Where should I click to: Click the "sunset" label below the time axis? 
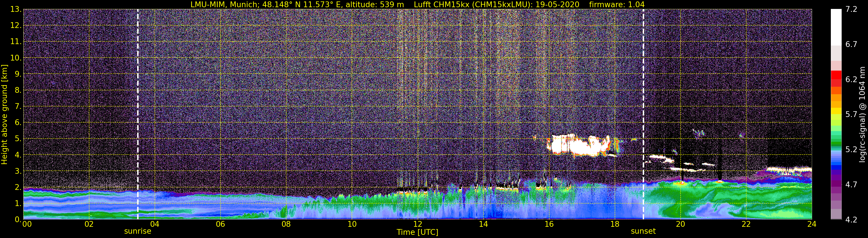643,231
